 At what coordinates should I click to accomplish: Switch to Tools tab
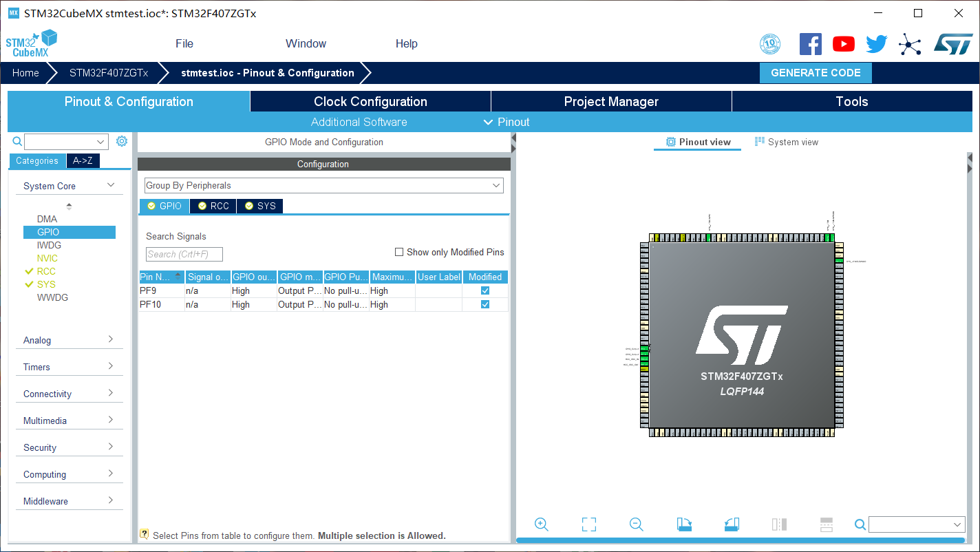(852, 101)
